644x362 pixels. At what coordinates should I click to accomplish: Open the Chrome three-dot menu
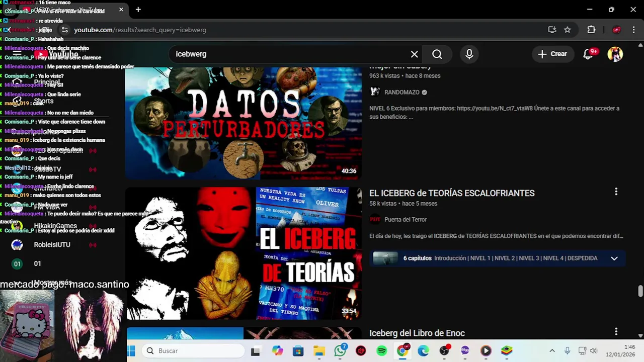point(633,30)
